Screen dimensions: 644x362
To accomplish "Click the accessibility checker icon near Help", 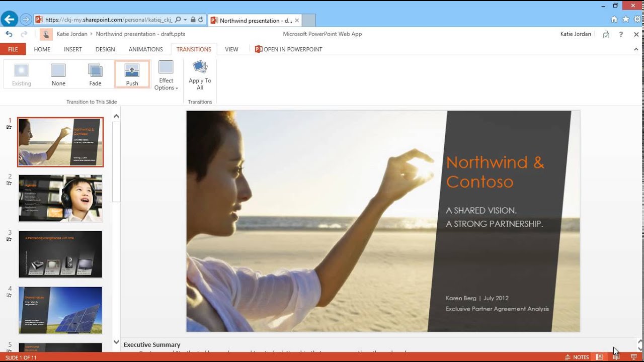I will pos(606,34).
